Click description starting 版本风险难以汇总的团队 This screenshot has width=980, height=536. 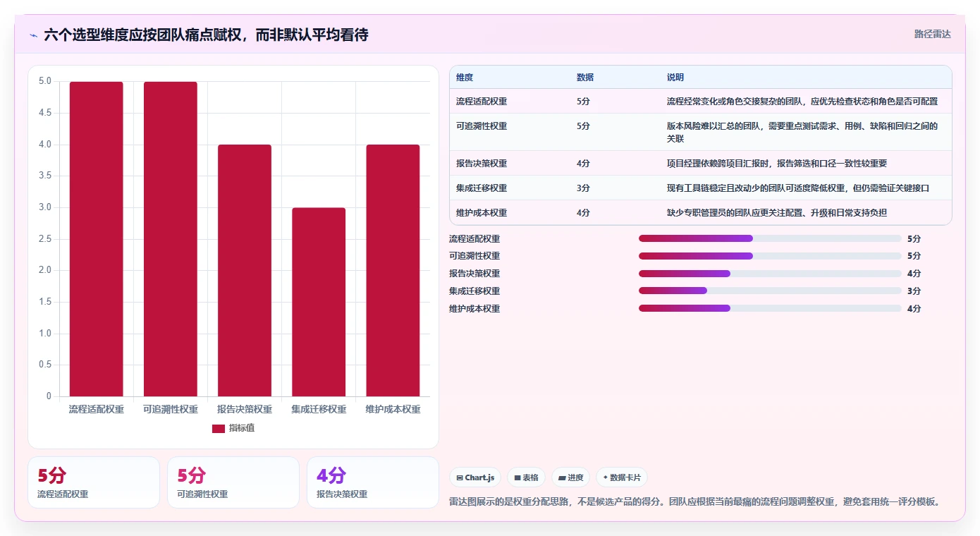pyautogui.click(x=802, y=132)
